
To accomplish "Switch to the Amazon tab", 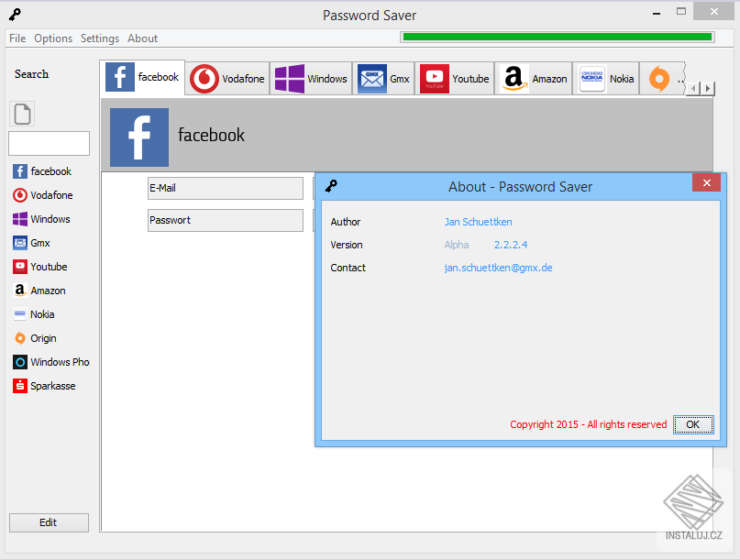I will [x=534, y=79].
